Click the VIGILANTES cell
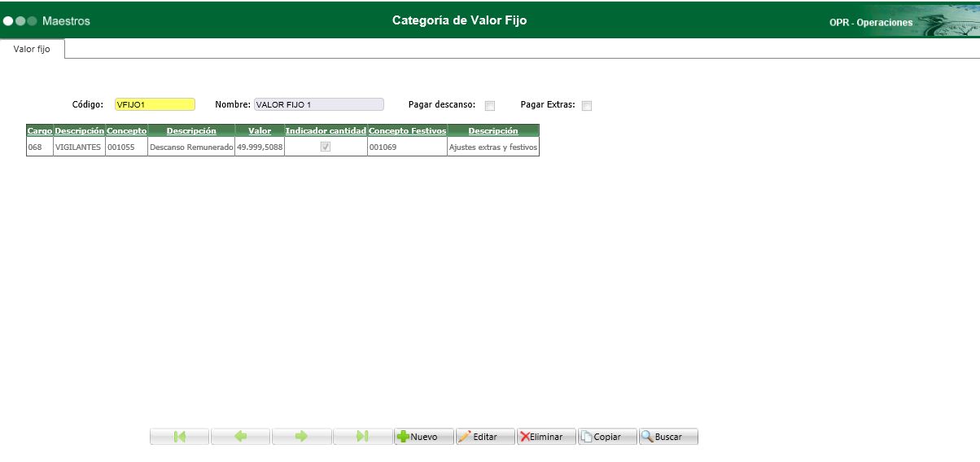Viewport: 980px width, 462px height. coord(79,147)
